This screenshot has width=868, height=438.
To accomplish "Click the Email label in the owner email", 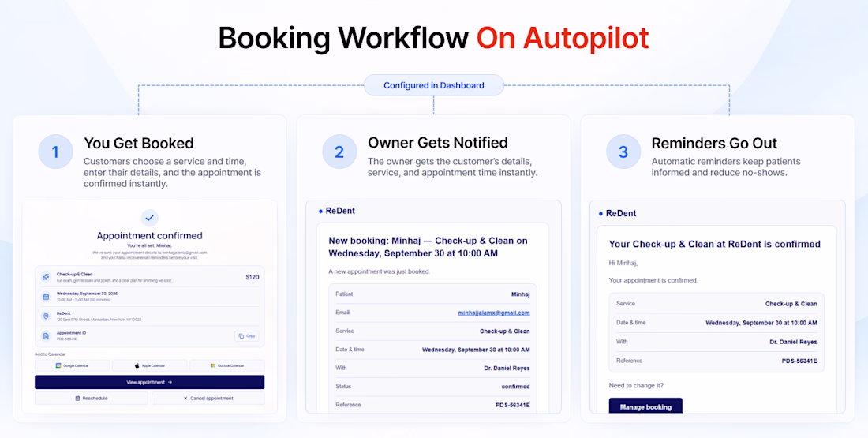I will (342, 313).
